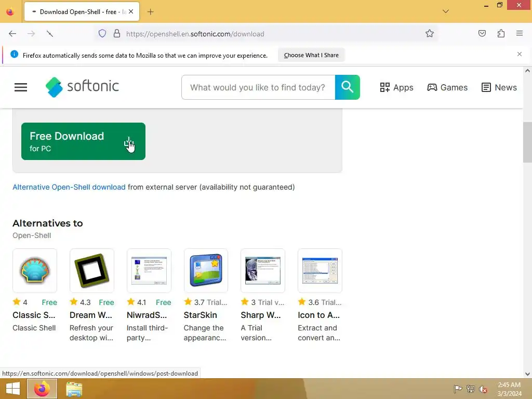
Task: Open the Firefox application menu
Action: point(520,33)
